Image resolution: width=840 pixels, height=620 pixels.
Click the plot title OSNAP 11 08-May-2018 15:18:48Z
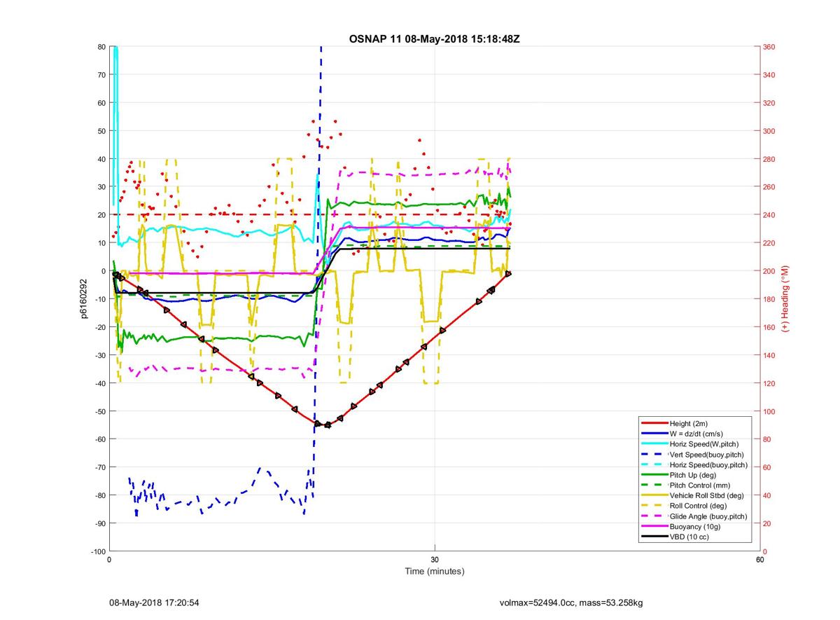[434, 39]
